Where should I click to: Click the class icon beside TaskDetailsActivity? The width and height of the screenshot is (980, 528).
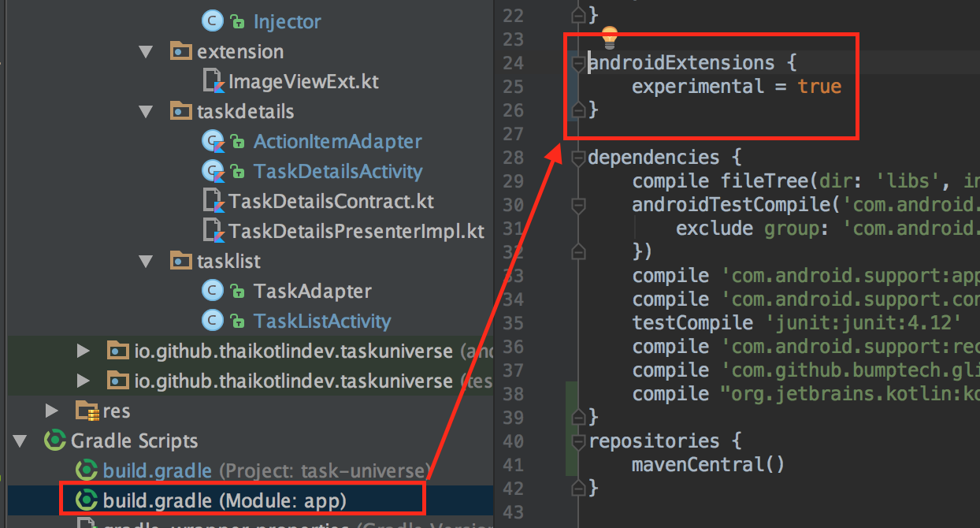(x=213, y=171)
